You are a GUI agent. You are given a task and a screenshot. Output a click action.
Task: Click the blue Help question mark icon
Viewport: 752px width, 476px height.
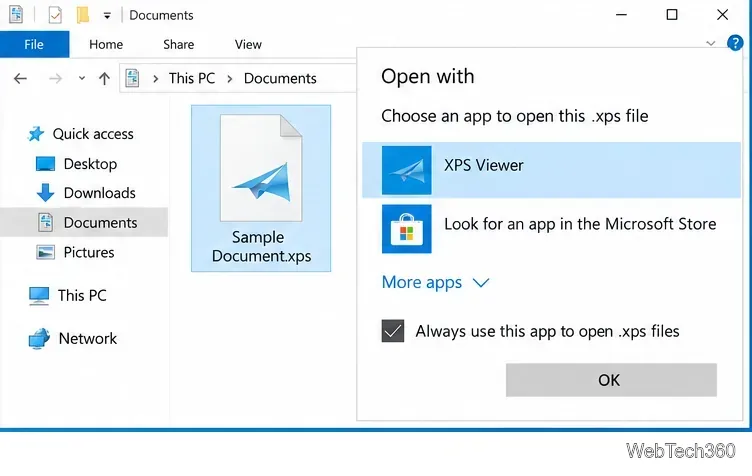(x=735, y=43)
